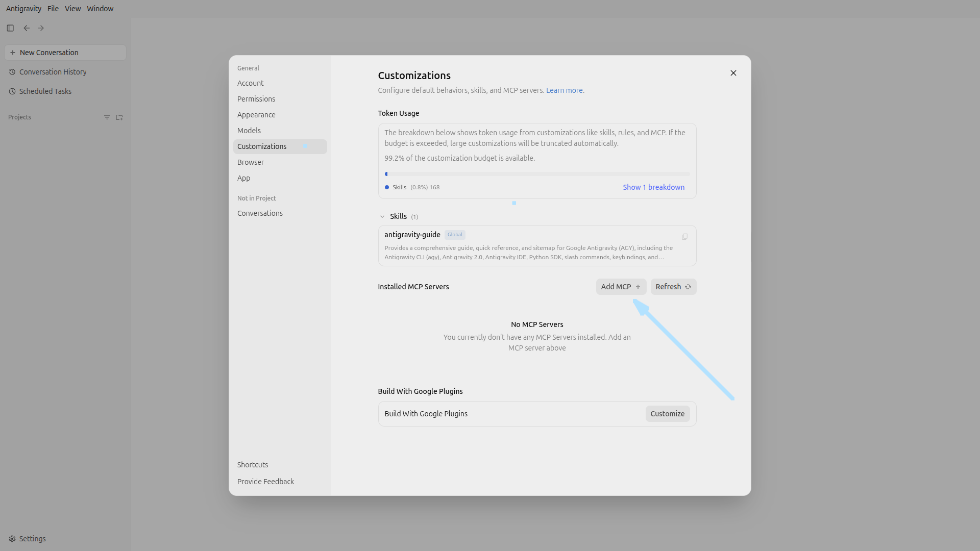Image resolution: width=980 pixels, height=551 pixels.
Task: Select the antigravity-guide skill name
Action: tap(412, 235)
